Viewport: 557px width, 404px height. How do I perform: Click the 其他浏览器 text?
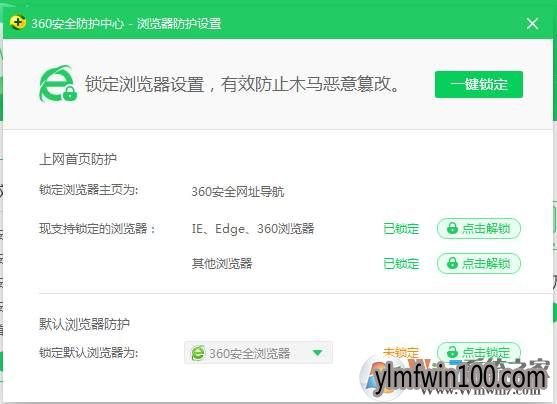click(222, 263)
